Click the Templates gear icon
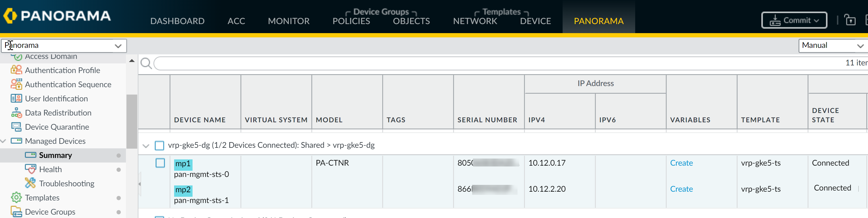 (x=16, y=198)
